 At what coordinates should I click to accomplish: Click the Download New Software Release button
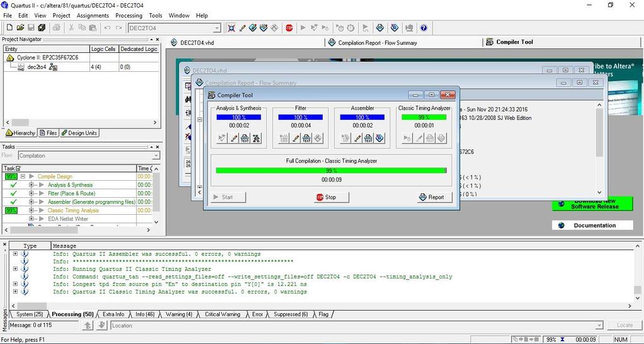[592, 204]
